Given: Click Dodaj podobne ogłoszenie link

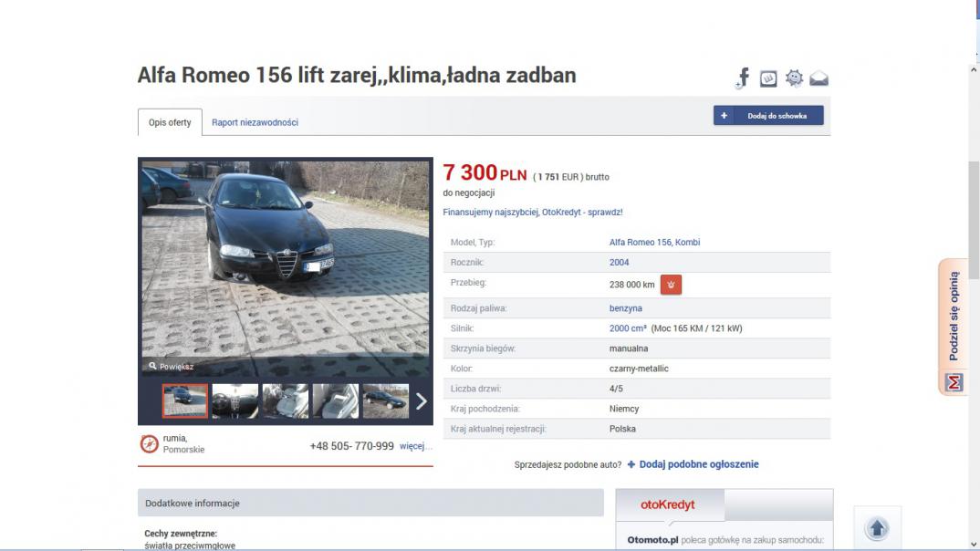Looking at the screenshot, I should (x=693, y=464).
